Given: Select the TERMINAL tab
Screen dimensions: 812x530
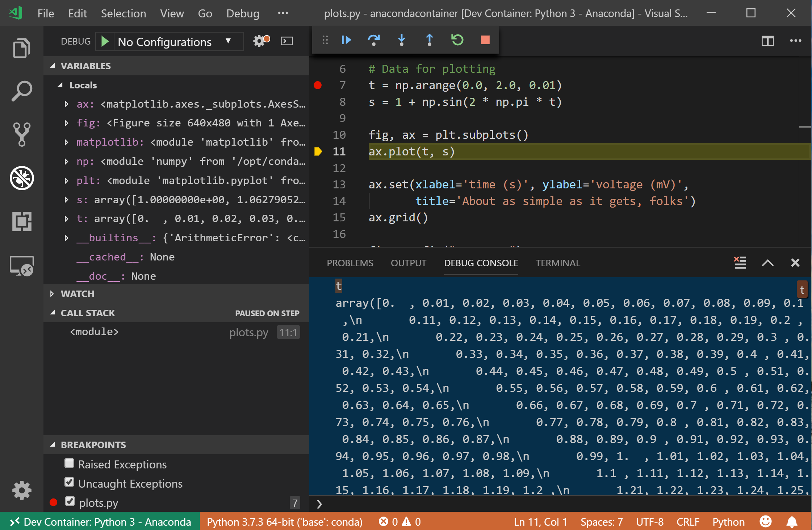Looking at the screenshot, I should tap(557, 262).
